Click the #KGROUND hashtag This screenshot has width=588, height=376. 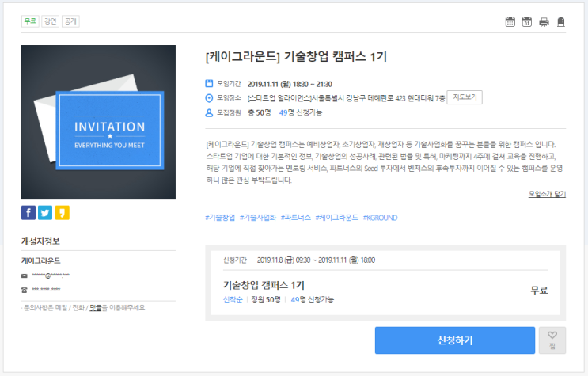380,218
